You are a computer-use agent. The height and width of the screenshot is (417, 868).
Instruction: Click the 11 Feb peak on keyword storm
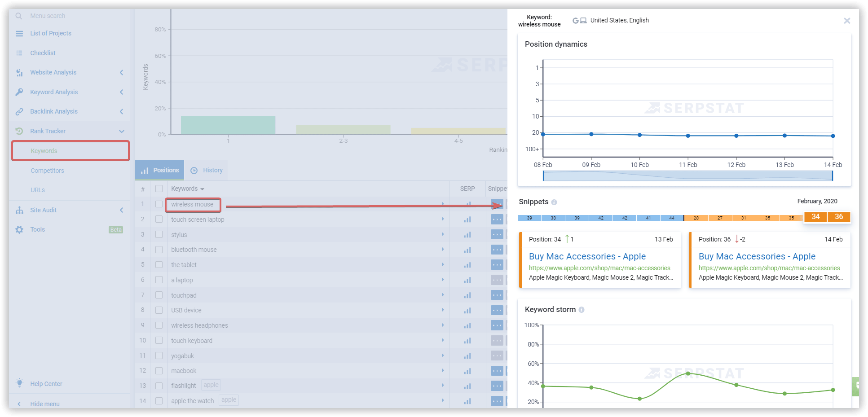(x=688, y=373)
